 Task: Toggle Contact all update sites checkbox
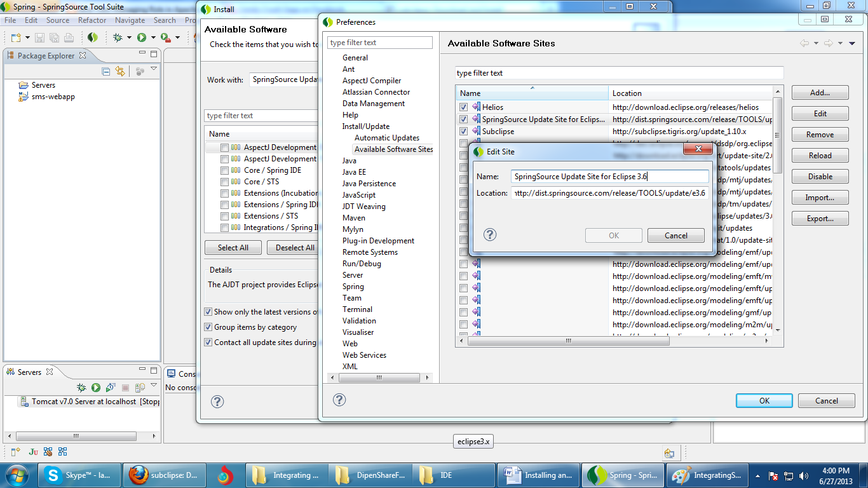pyautogui.click(x=208, y=342)
